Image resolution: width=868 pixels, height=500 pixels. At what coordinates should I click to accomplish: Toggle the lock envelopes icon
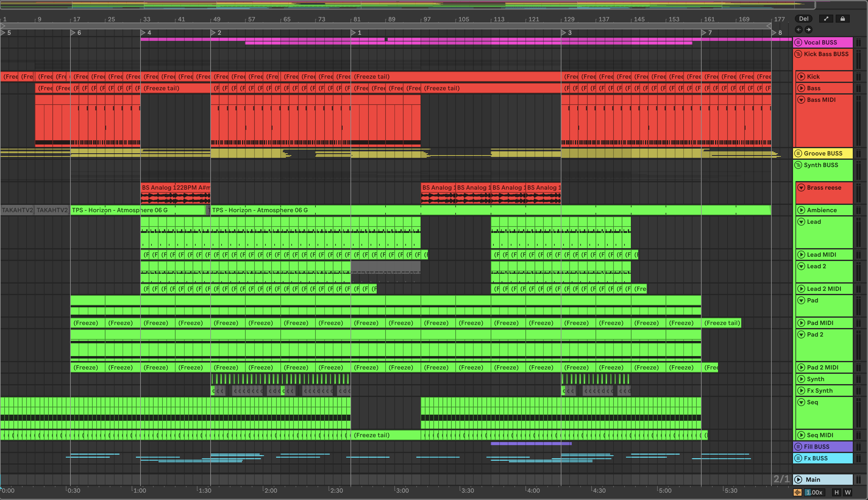click(842, 19)
